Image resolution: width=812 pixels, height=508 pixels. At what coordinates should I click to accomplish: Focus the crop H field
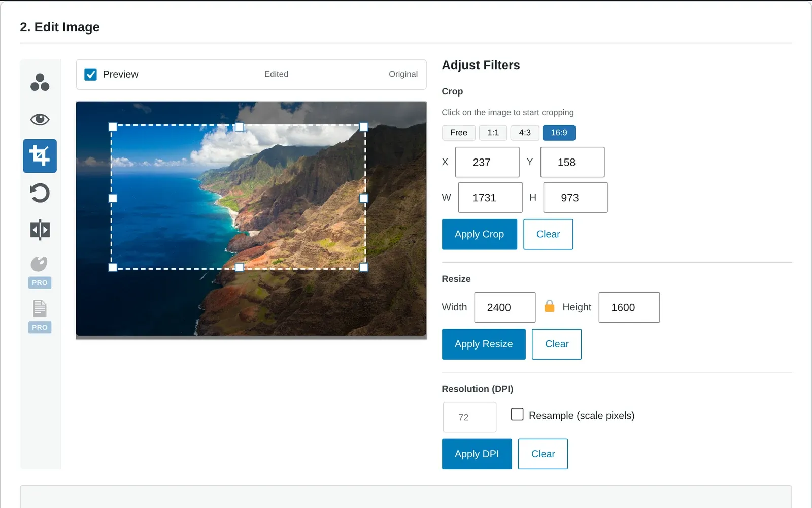click(576, 198)
